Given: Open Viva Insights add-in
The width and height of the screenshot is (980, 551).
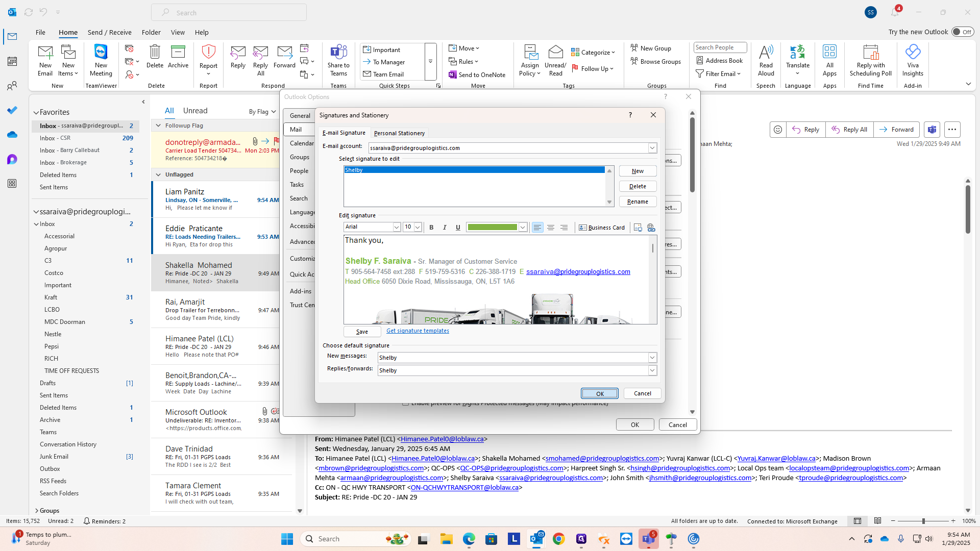Looking at the screenshot, I should 913,60.
